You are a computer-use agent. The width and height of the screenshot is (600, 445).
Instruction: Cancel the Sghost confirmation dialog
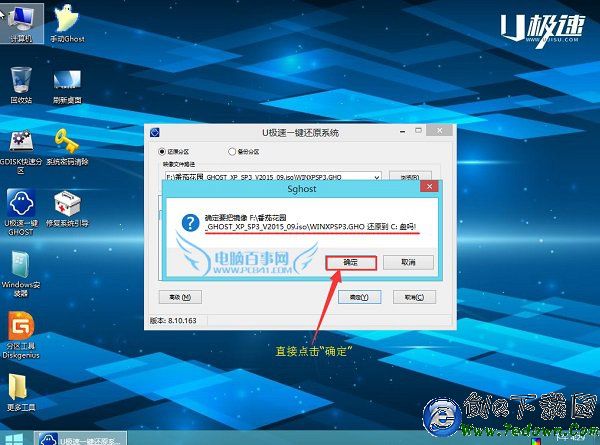tap(408, 262)
